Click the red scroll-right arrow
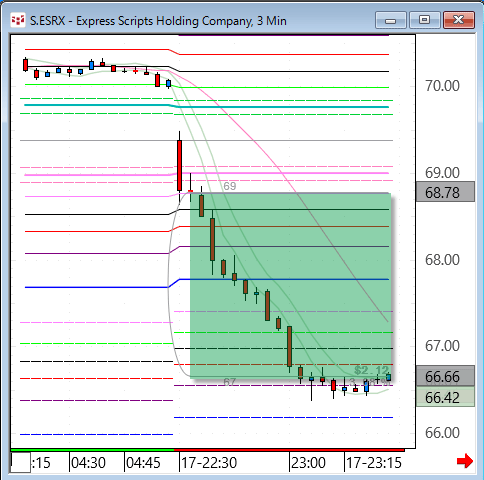Image resolution: width=484 pixels, height=480 pixels. pos(465,461)
